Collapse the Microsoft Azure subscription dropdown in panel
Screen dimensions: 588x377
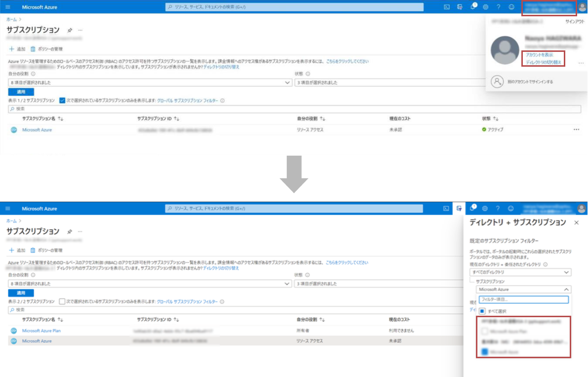523,290
